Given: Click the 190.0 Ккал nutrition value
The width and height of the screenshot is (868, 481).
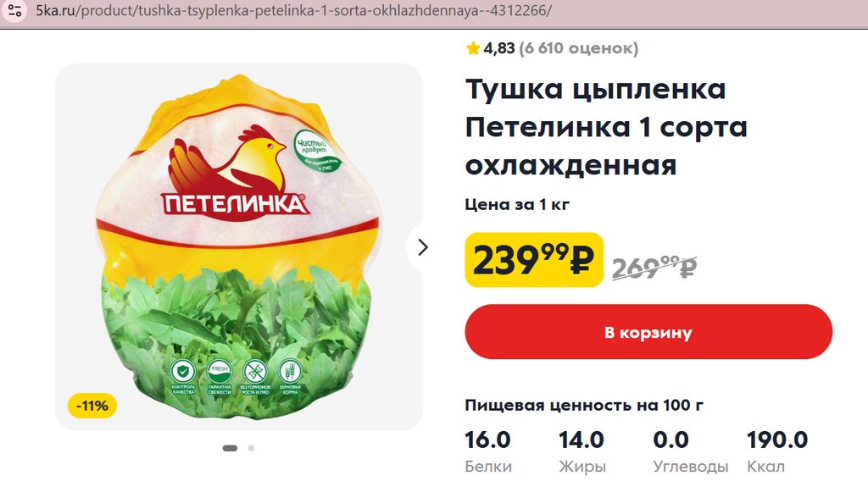Looking at the screenshot, I should click(x=776, y=451).
